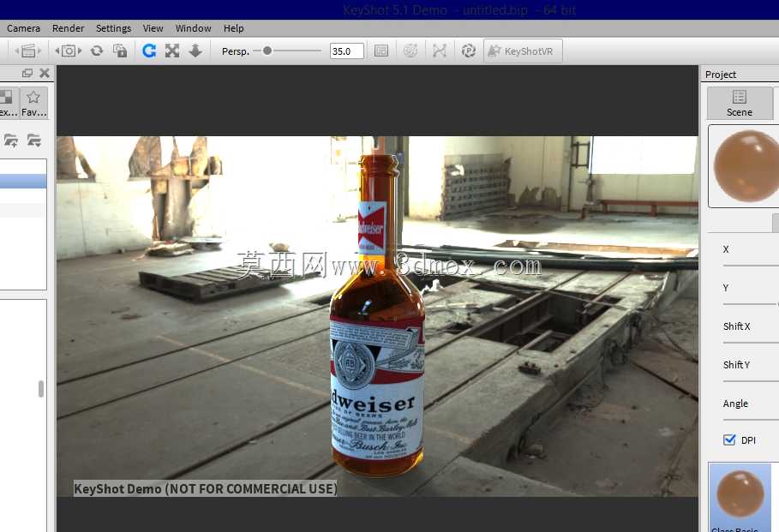
Task: Adjust the X slider track
Action: pos(750,266)
